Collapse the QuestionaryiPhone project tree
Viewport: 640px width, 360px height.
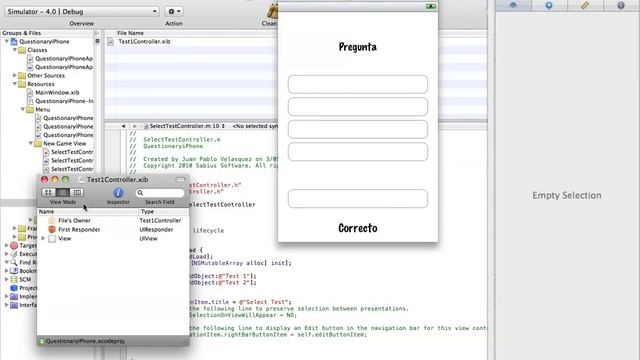(7, 41)
